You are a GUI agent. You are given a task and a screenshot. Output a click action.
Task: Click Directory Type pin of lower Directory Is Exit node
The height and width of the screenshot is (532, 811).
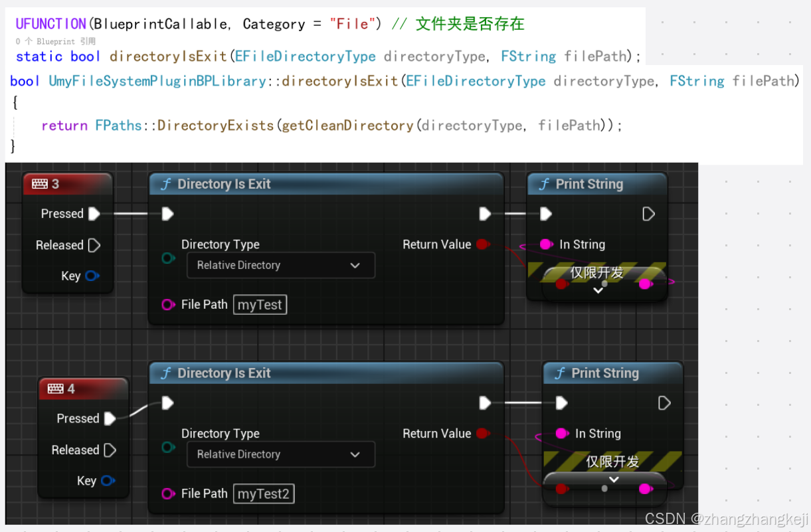point(169,447)
